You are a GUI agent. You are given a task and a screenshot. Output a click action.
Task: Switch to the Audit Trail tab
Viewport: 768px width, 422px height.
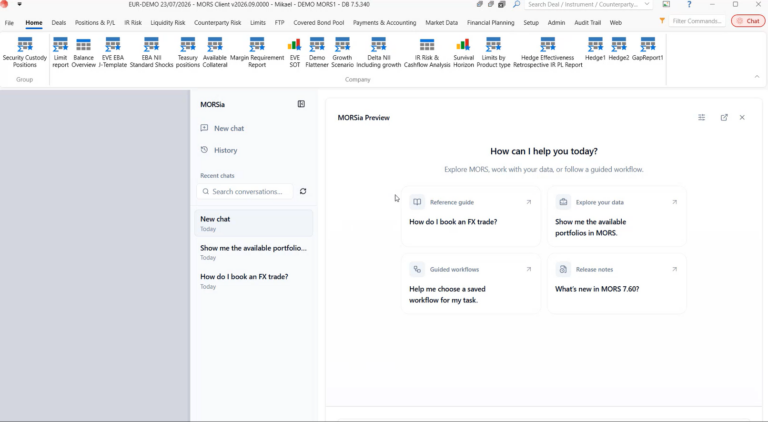click(x=588, y=23)
